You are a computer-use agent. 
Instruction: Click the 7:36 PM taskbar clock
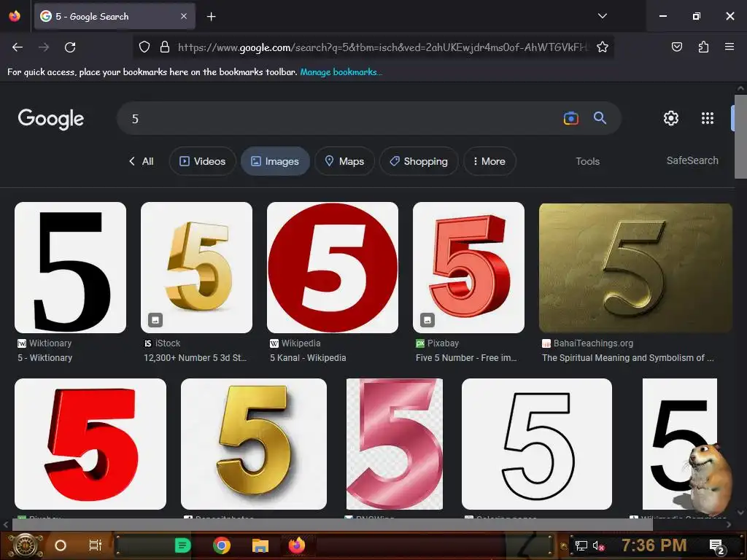pyautogui.click(x=654, y=545)
